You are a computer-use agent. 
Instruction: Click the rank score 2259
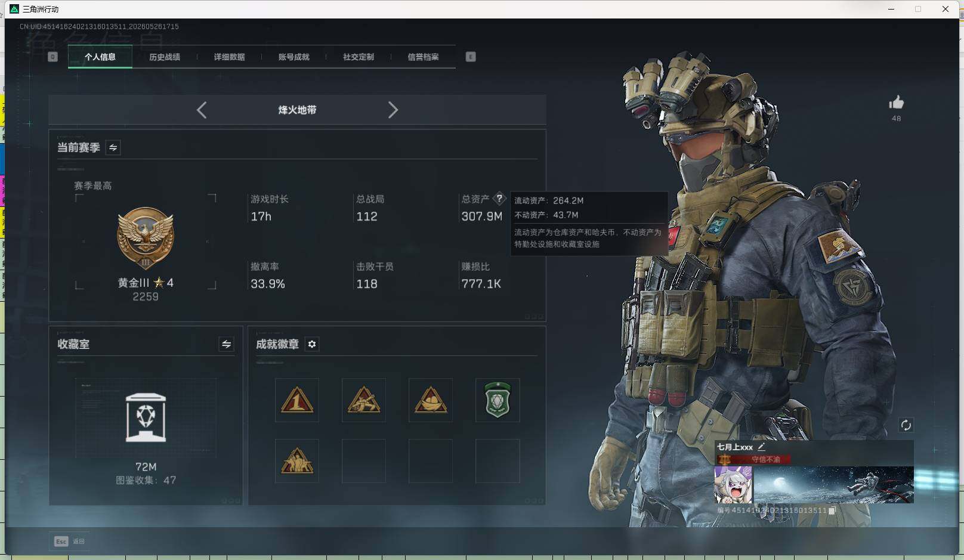point(146,296)
